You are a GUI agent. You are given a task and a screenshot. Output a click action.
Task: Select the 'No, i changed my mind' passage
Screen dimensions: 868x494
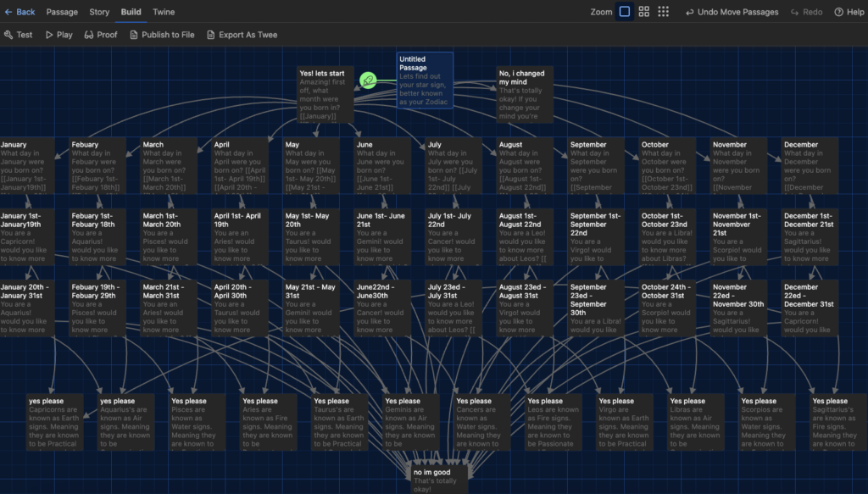click(x=525, y=95)
